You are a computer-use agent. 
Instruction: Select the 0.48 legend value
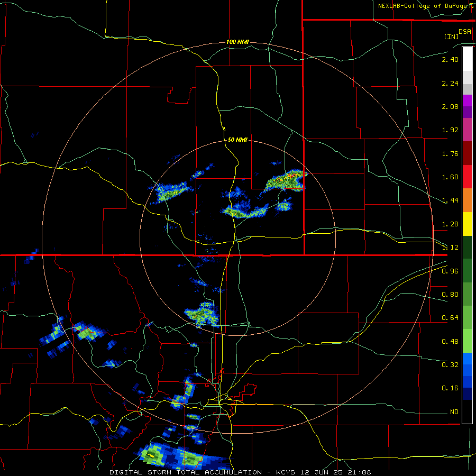pyautogui.click(x=450, y=342)
